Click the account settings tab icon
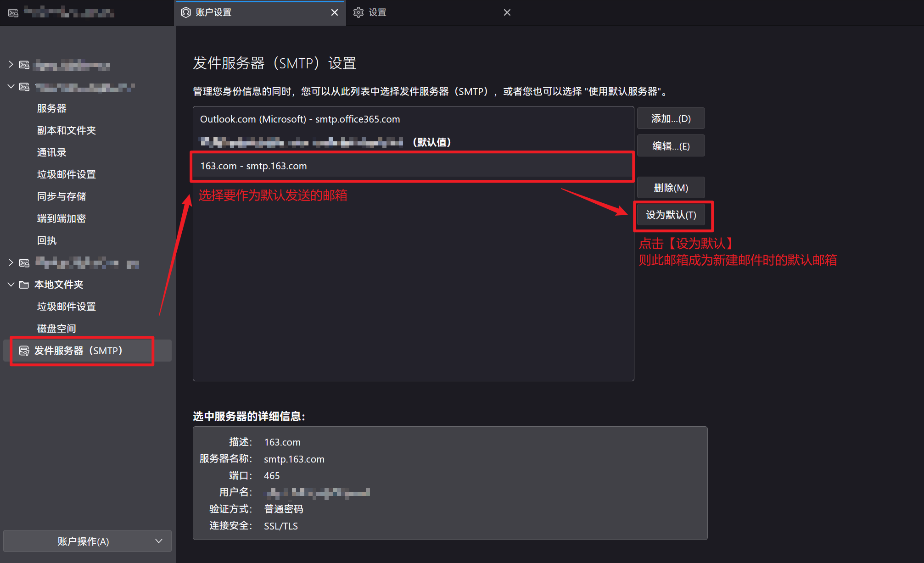The width and height of the screenshot is (924, 563). [x=186, y=12]
